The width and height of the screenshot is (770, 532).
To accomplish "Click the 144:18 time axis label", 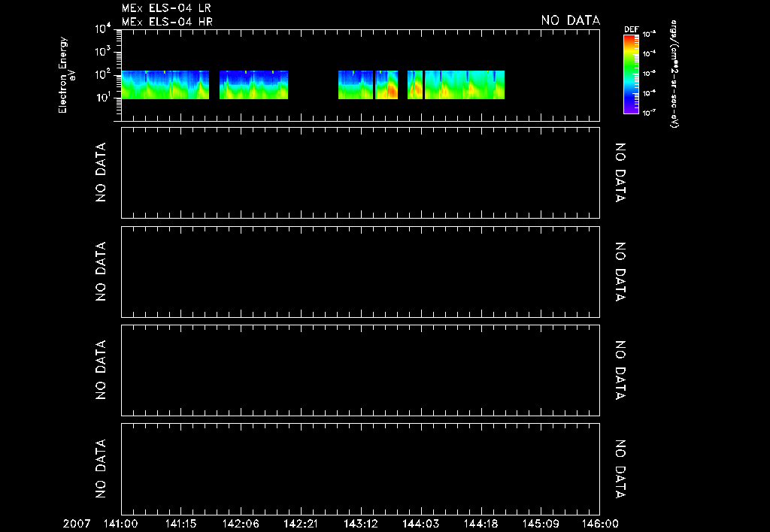I will (x=480, y=524).
